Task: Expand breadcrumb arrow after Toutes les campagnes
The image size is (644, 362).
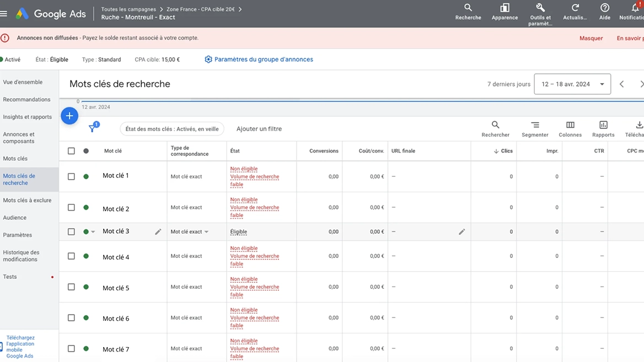Action: [162, 9]
